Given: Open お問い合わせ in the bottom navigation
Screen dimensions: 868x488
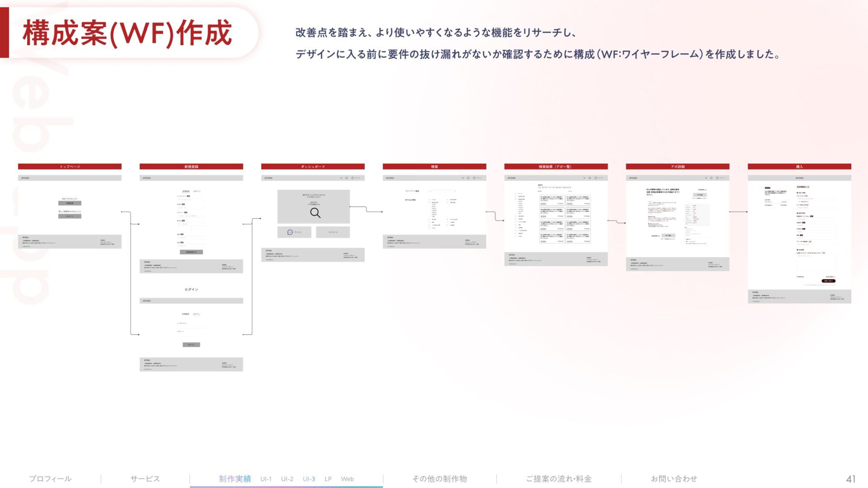Looking at the screenshot, I should pos(674,479).
